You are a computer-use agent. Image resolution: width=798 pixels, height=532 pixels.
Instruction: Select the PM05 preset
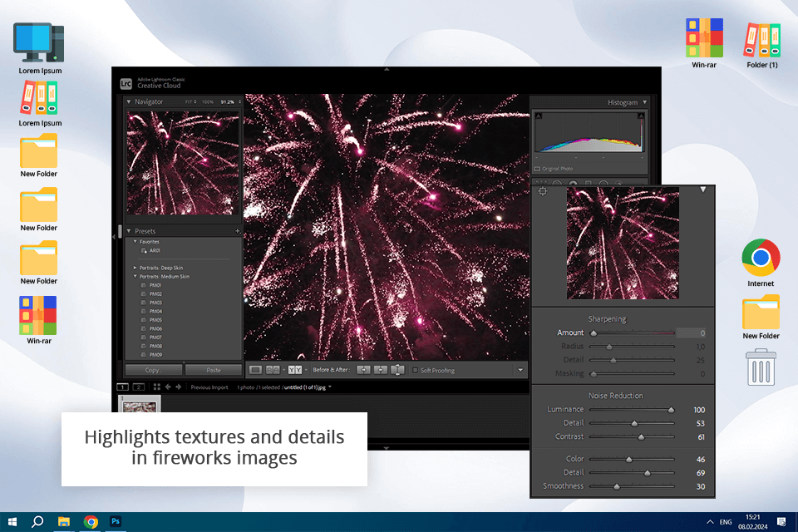155,320
